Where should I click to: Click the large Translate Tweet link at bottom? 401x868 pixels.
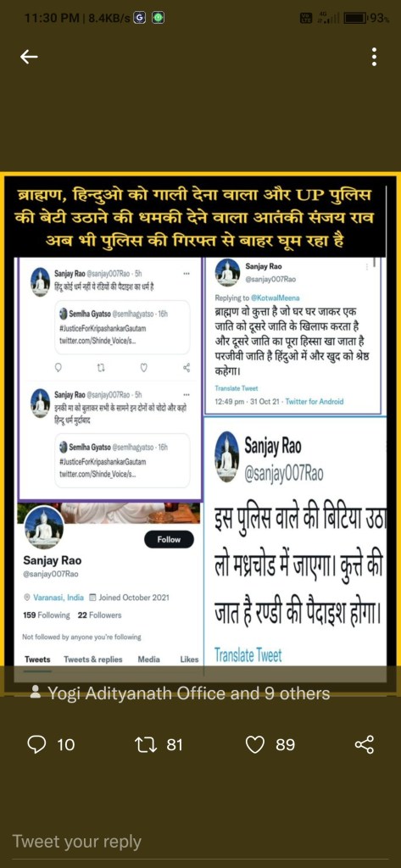pyautogui.click(x=248, y=656)
